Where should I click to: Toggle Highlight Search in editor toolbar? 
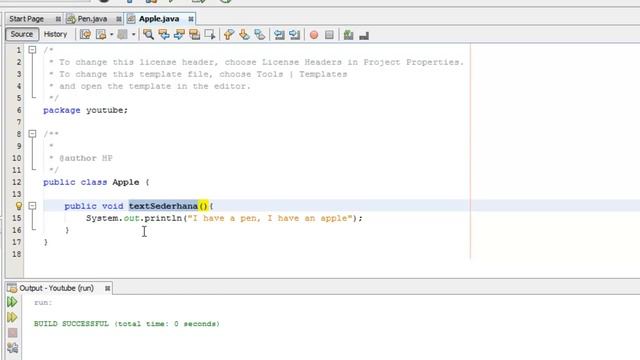tap(194, 35)
